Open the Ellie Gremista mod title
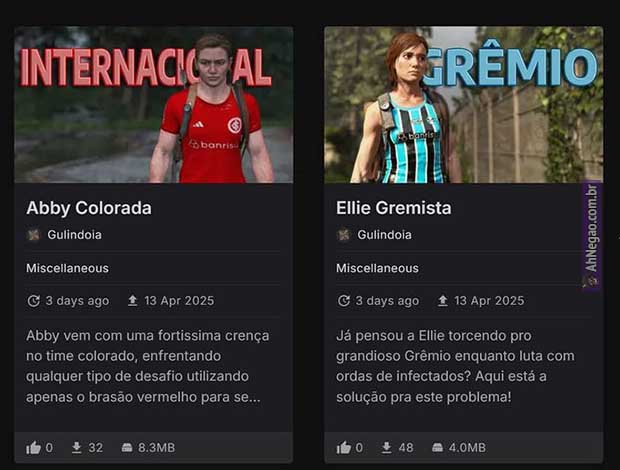The width and height of the screenshot is (620, 470). [393, 208]
